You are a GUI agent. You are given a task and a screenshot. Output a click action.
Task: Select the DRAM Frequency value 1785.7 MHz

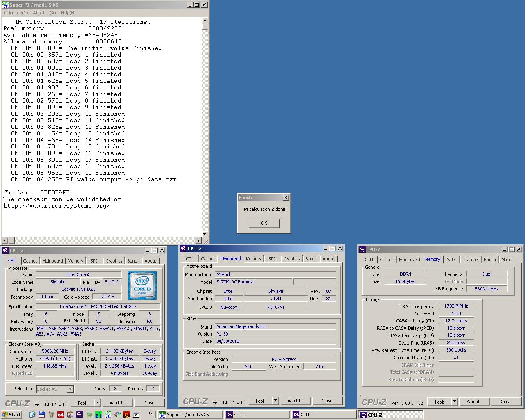click(456, 306)
